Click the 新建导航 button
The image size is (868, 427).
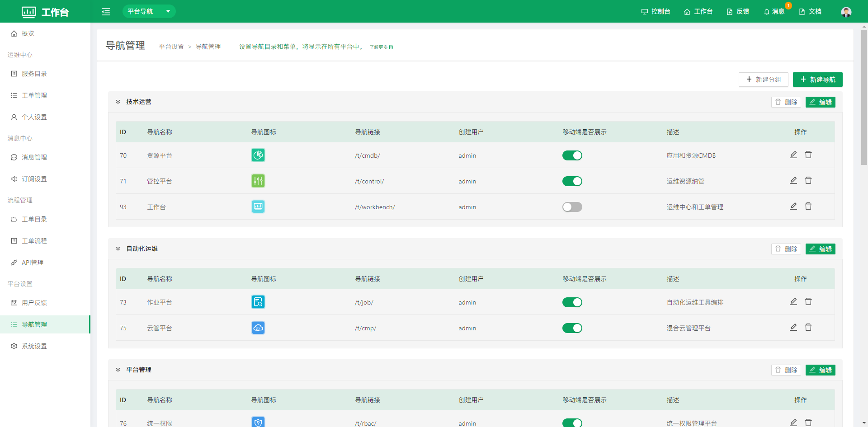coord(818,80)
